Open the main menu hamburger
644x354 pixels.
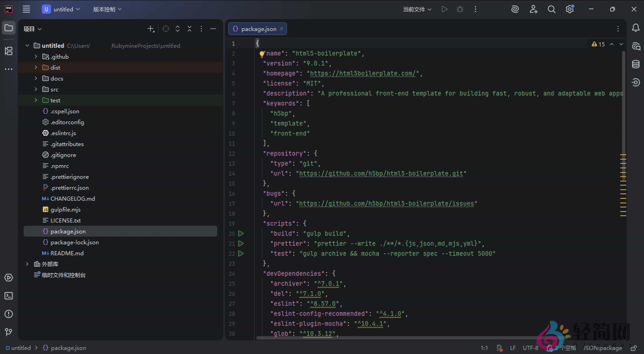click(x=26, y=9)
